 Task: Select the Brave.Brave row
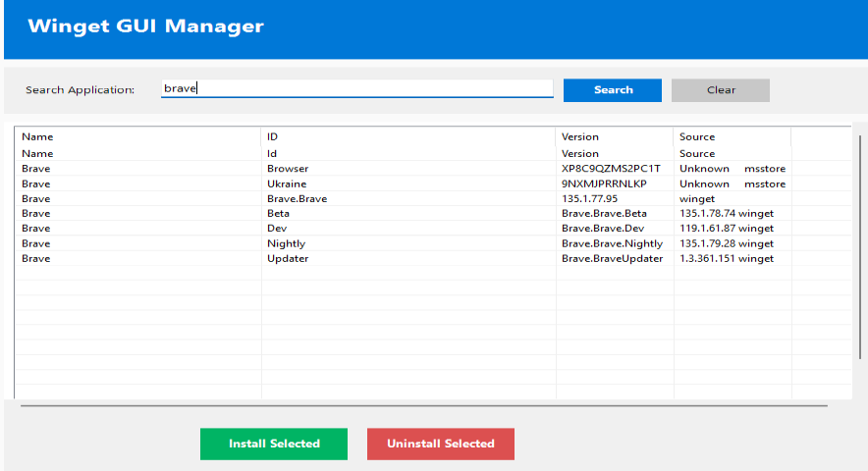[x=433, y=198]
